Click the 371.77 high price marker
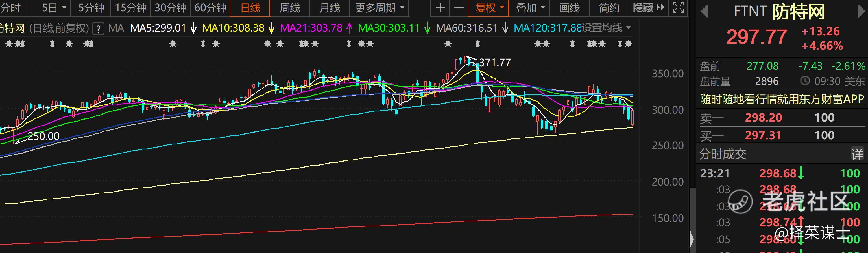The image size is (868, 253). coord(495,63)
